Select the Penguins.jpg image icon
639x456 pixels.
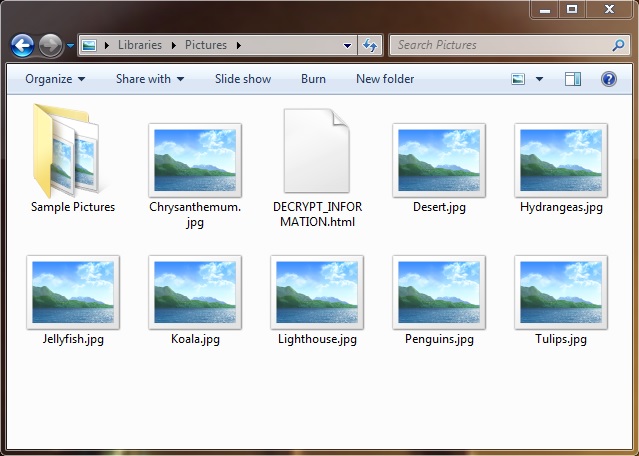pyautogui.click(x=439, y=292)
